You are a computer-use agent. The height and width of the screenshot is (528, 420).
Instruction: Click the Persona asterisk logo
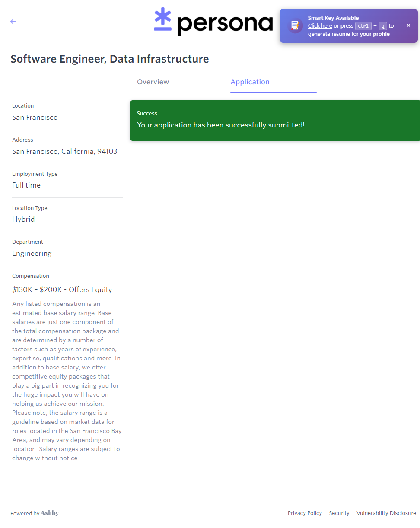tap(162, 19)
